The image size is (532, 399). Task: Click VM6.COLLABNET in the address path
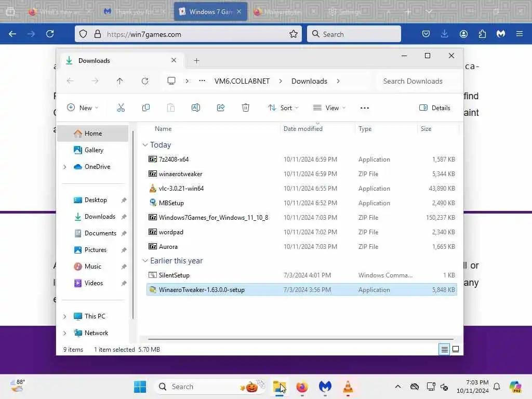[x=242, y=81]
